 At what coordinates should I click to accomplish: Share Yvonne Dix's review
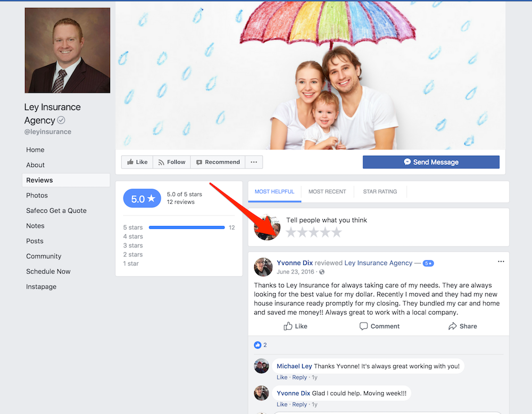(x=462, y=326)
